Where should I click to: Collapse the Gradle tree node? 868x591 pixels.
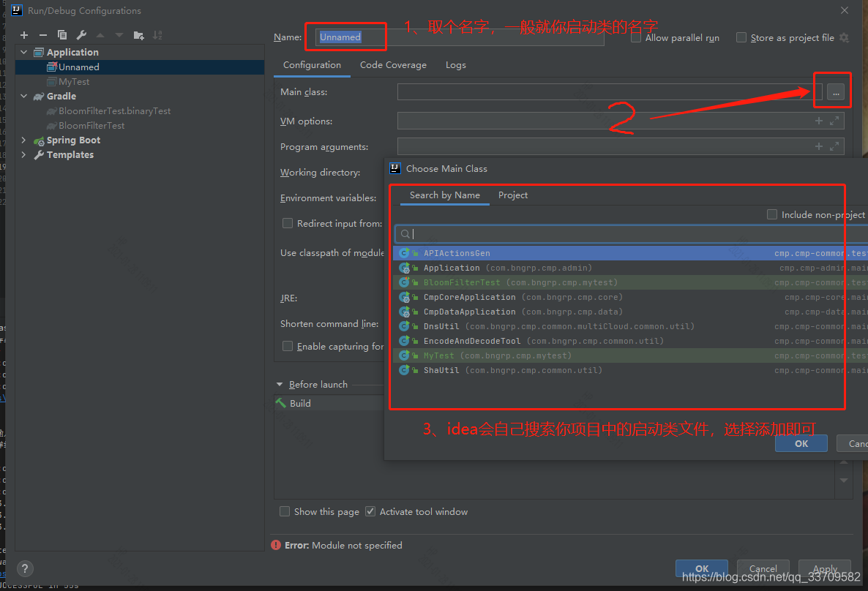[24, 96]
